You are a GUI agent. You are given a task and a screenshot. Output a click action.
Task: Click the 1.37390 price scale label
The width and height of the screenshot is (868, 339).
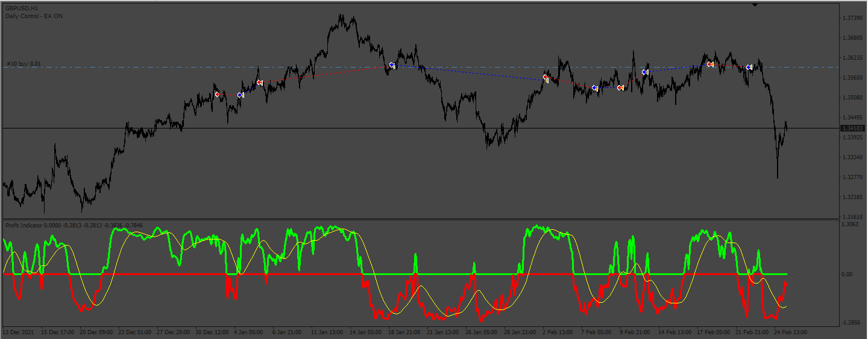pyautogui.click(x=854, y=18)
